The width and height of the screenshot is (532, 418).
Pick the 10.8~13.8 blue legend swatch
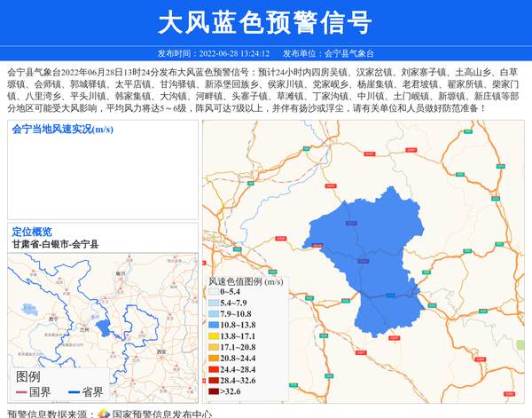214,326
